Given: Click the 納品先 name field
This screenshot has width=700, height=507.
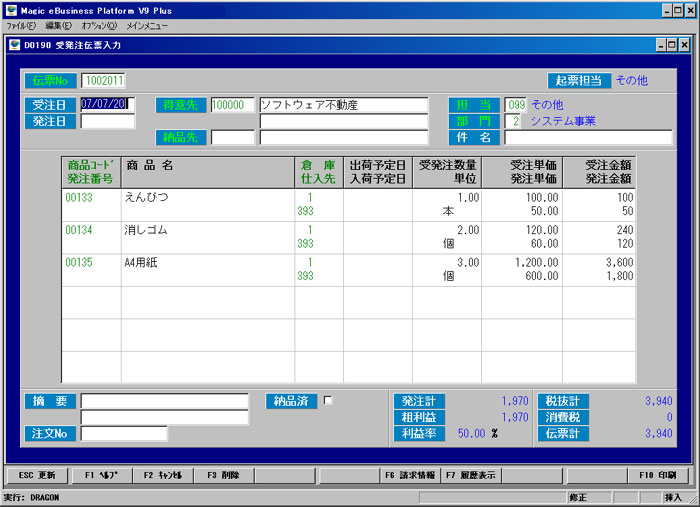Looking at the screenshot, I should click(x=344, y=137).
